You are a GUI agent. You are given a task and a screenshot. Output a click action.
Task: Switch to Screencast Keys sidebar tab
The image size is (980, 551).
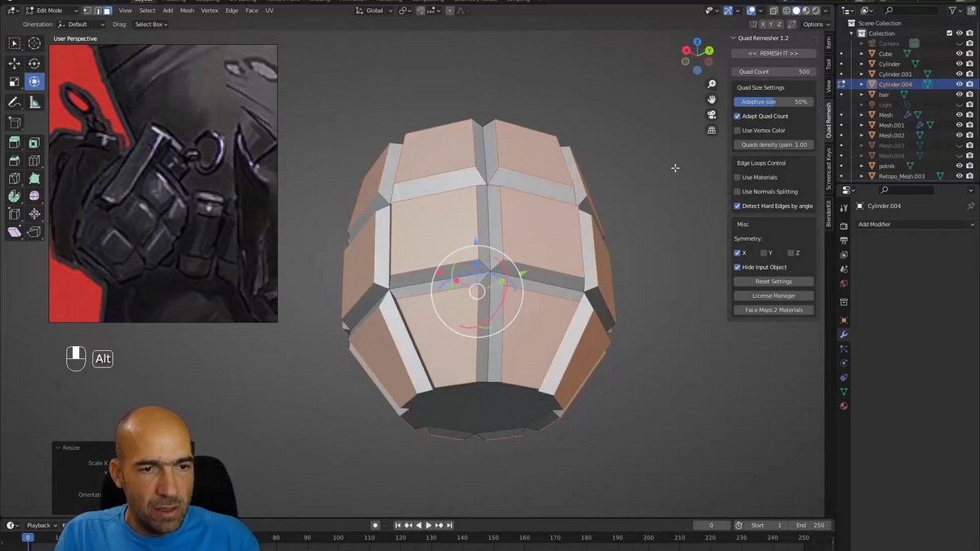pos(828,169)
